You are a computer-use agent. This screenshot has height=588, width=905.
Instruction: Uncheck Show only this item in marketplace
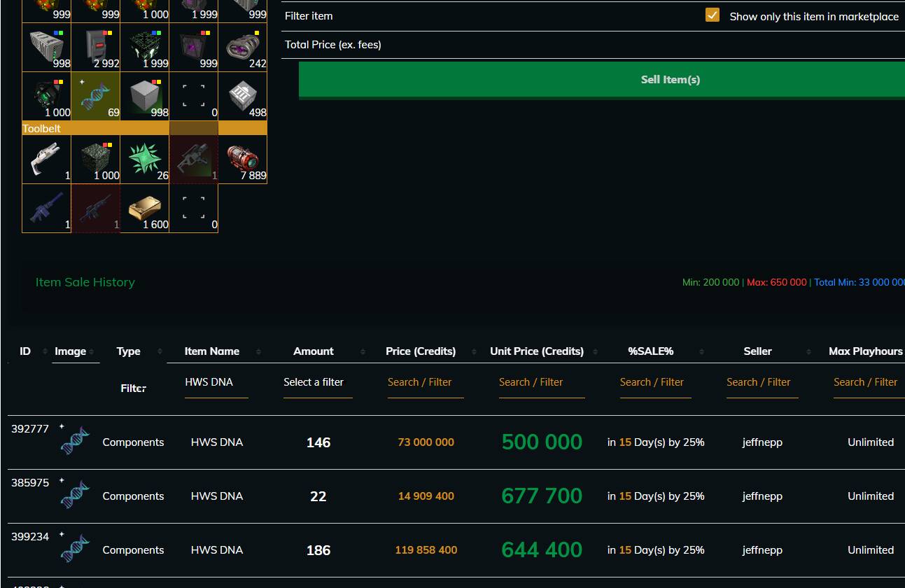pos(712,15)
